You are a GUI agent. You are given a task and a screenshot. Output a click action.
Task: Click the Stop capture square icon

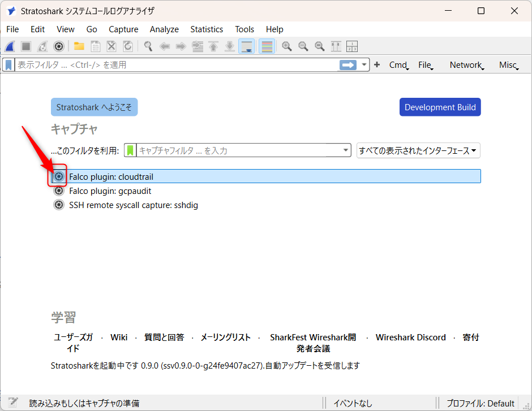(x=26, y=46)
